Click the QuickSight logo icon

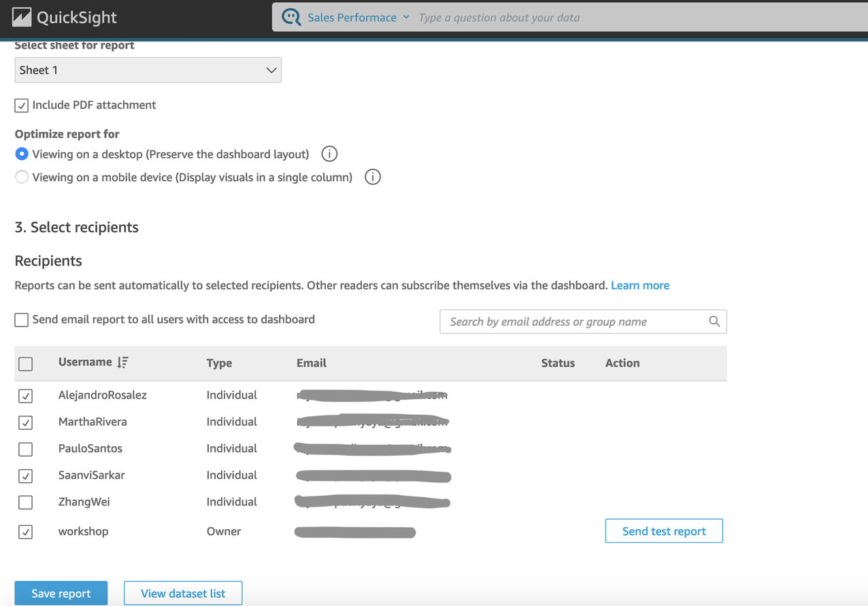tap(21, 17)
